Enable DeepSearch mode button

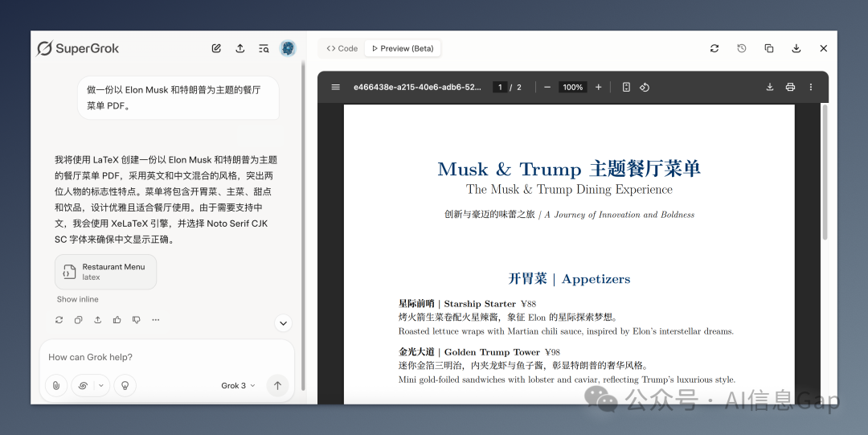click(83, 386)
